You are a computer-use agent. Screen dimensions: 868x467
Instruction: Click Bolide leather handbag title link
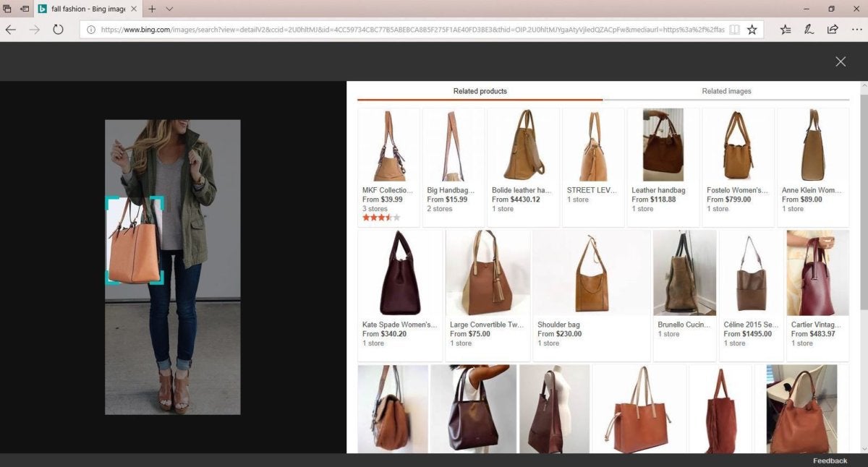[522, 190]
